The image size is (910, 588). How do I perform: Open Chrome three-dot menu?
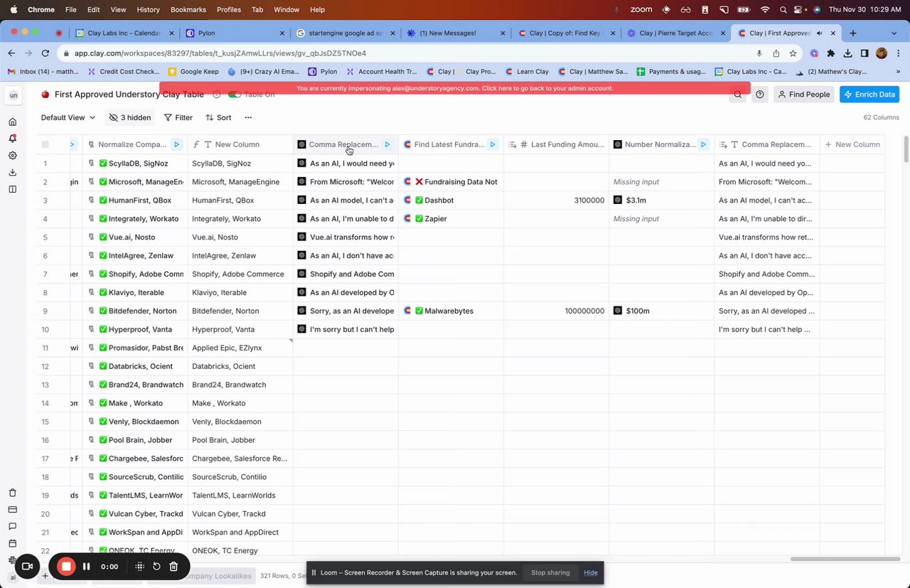coord(898,53)
